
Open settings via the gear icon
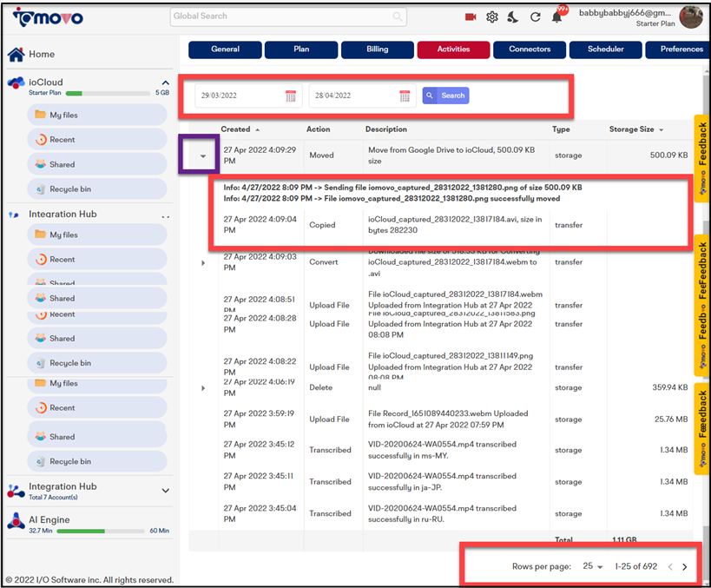(492, 17)
